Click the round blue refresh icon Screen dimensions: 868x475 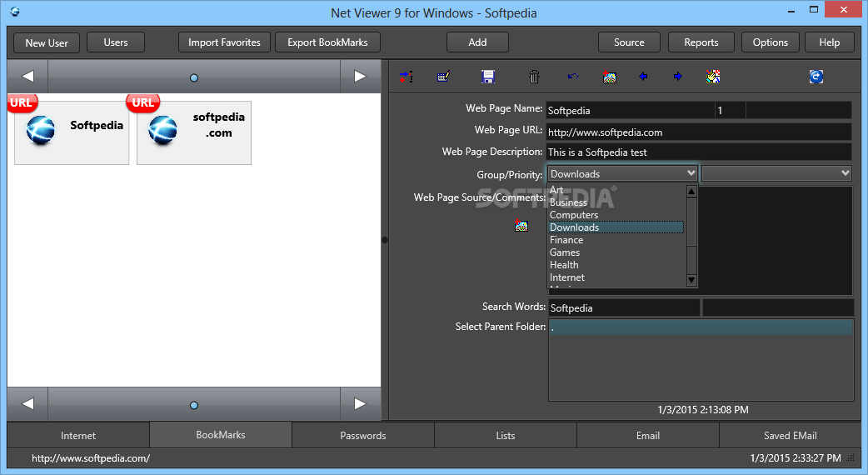816,77
